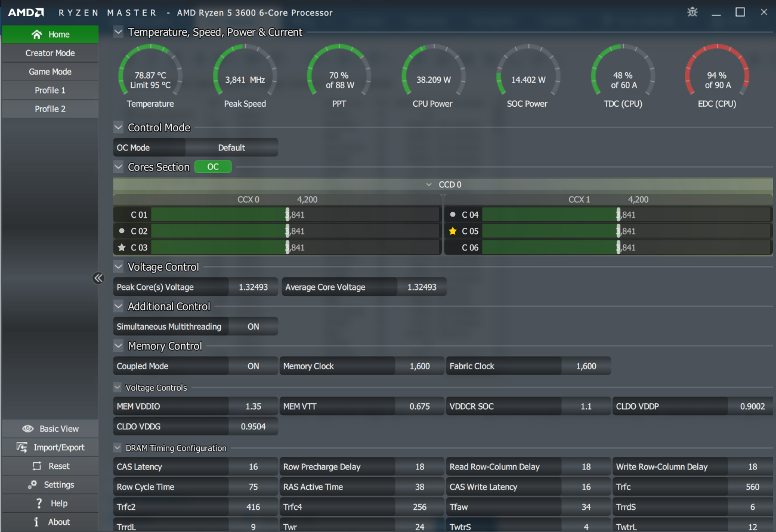The height and width of the screenshot is (532, 776).
Task: Click the bug report icon in title bar
Action: point(692,12)
